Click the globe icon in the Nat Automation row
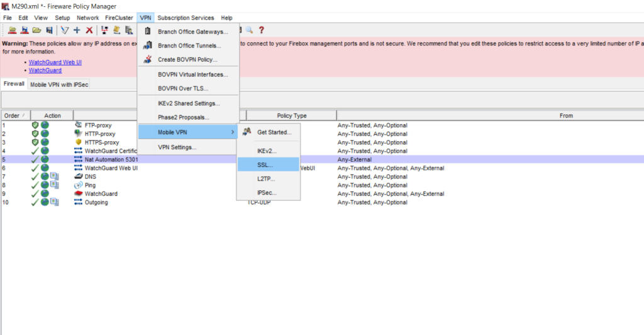644x335 pixels. [x=45, y=159]
